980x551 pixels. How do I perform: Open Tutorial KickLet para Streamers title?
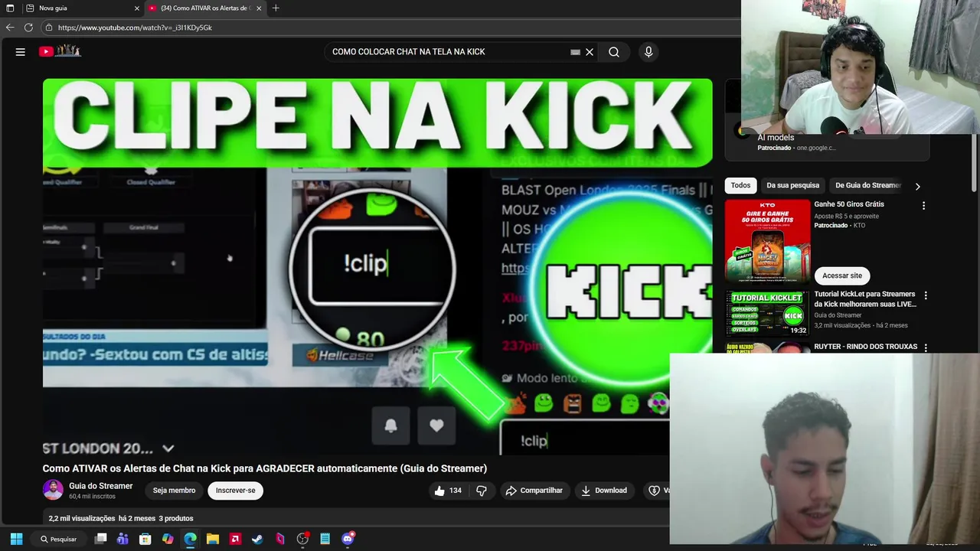coord(864,299)
